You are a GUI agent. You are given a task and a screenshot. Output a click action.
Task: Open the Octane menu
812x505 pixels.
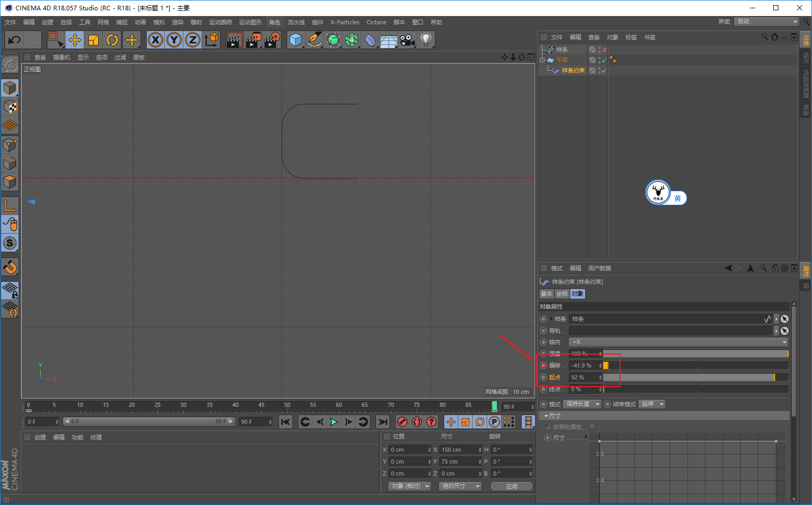377,22
